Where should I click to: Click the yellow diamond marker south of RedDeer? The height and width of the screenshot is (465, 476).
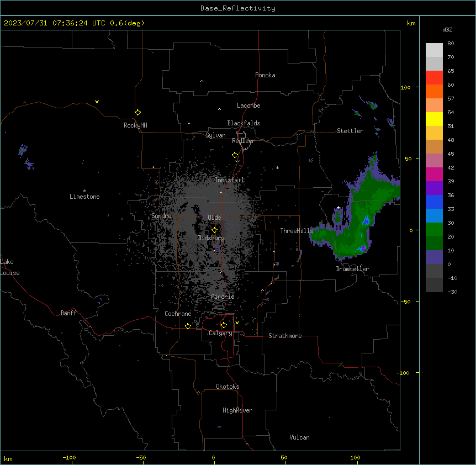pos(235,155)
